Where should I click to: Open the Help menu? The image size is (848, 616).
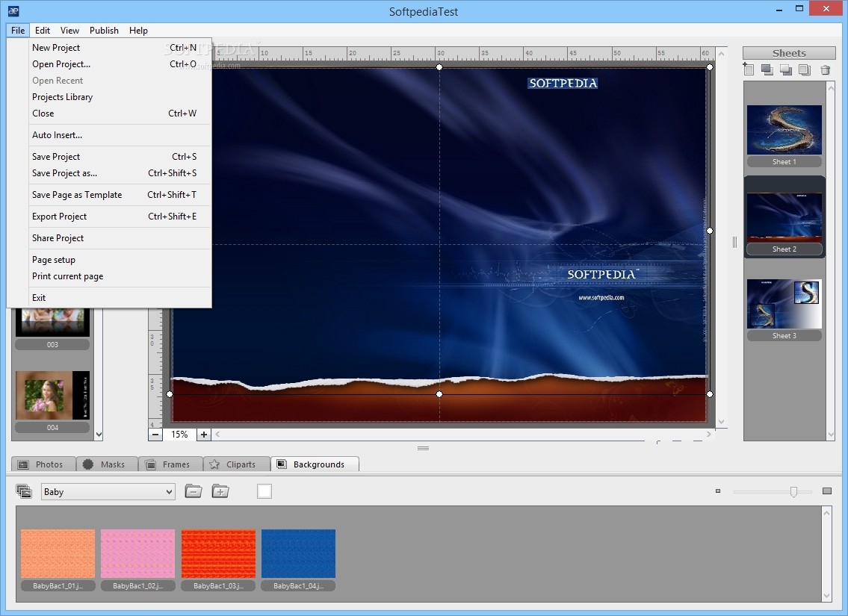click(x=138, y=31)
